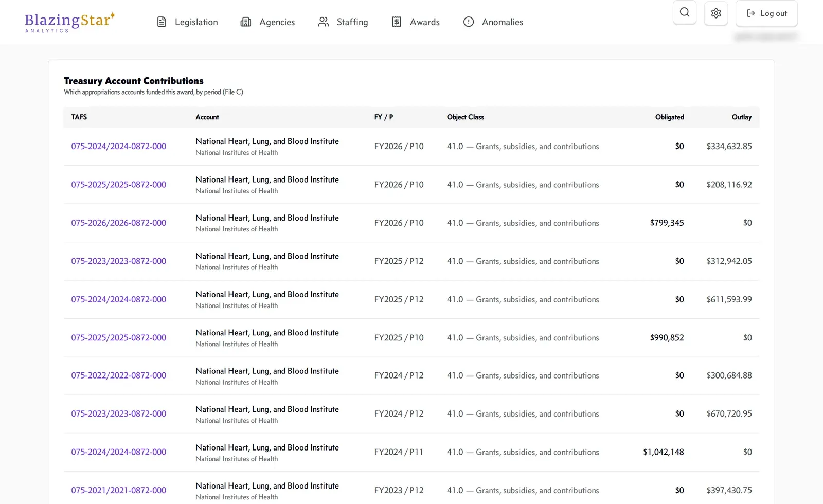Click the Agencies building icon
The width and height of the screenshot is (823, 504).
tap(246, 22)
